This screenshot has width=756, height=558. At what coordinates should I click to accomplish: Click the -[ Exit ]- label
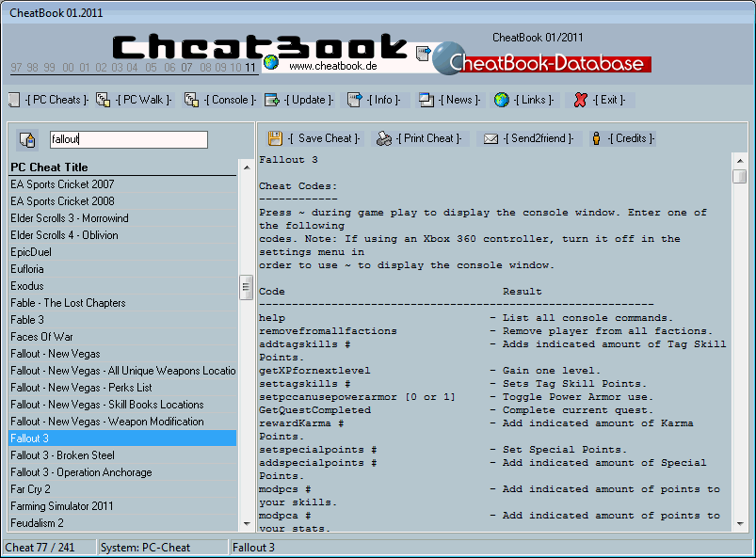(609, 100)
